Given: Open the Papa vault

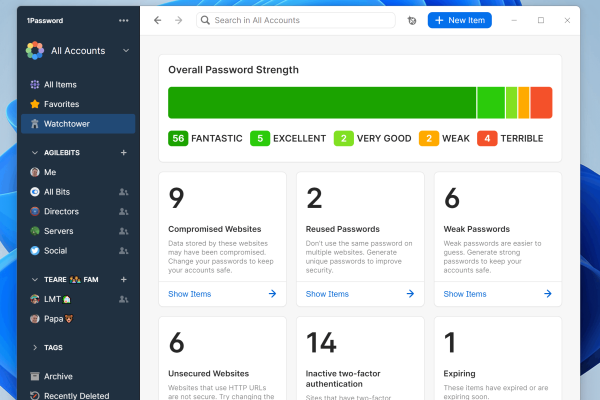Looking at the screenshot, I should (78, 319).
